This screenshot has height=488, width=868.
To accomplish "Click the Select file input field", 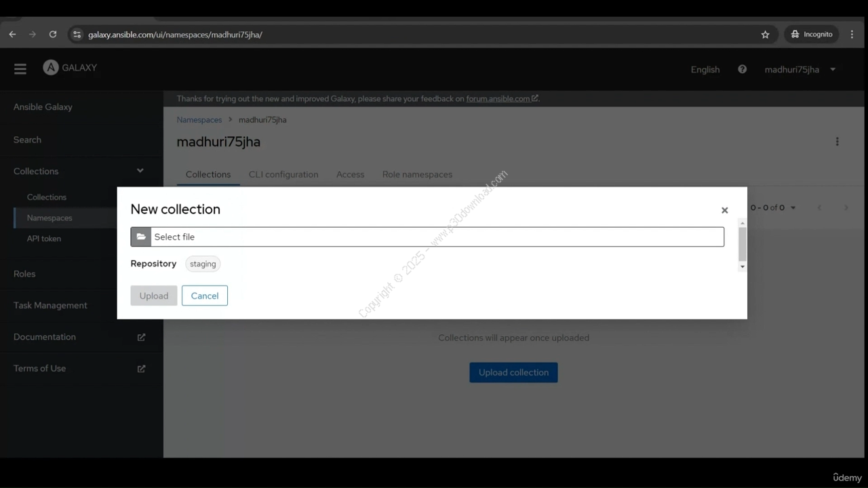I will point(437,237).
